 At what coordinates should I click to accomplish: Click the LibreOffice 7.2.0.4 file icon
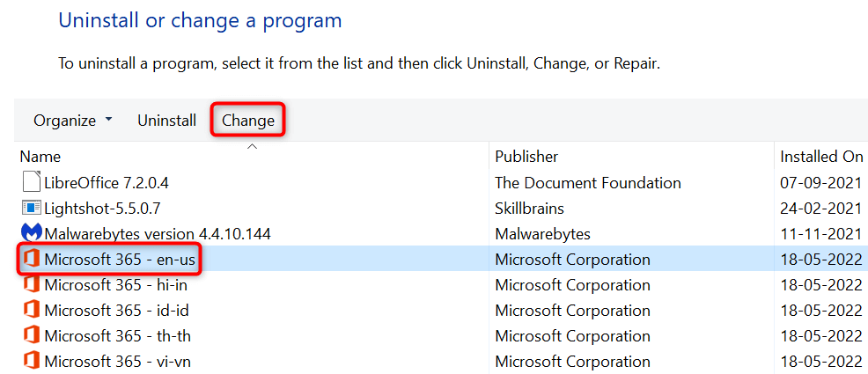pyautogui.click(x=31, y=183)
